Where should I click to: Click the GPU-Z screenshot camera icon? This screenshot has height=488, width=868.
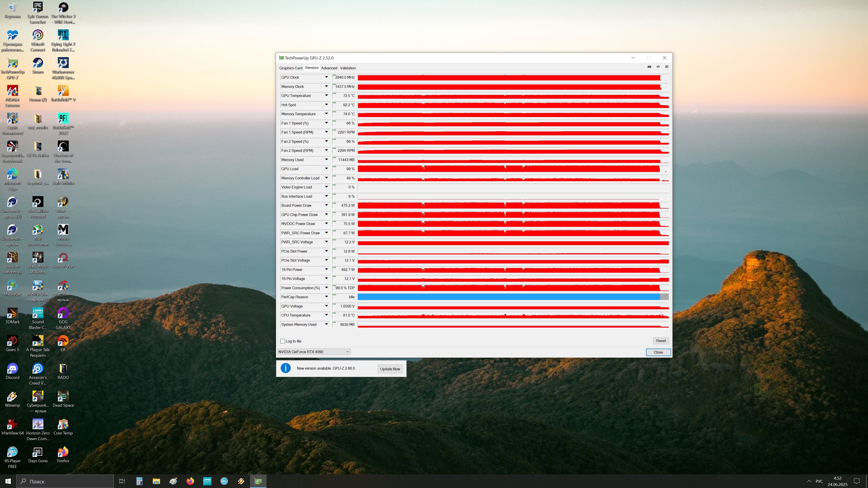pos(649,67)
